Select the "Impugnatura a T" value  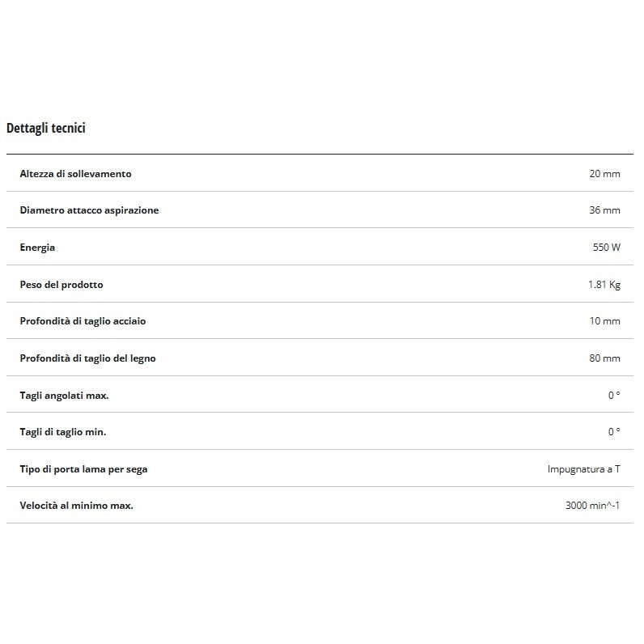tap(583, 469)
